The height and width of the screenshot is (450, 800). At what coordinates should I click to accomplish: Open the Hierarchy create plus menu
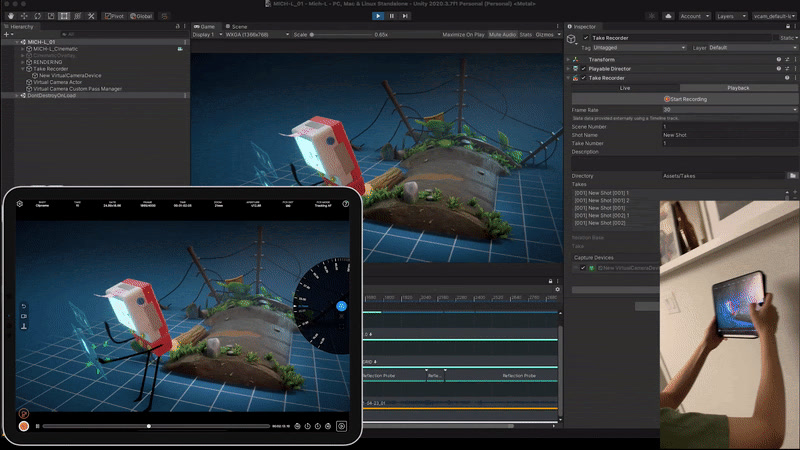pos(8,34)
